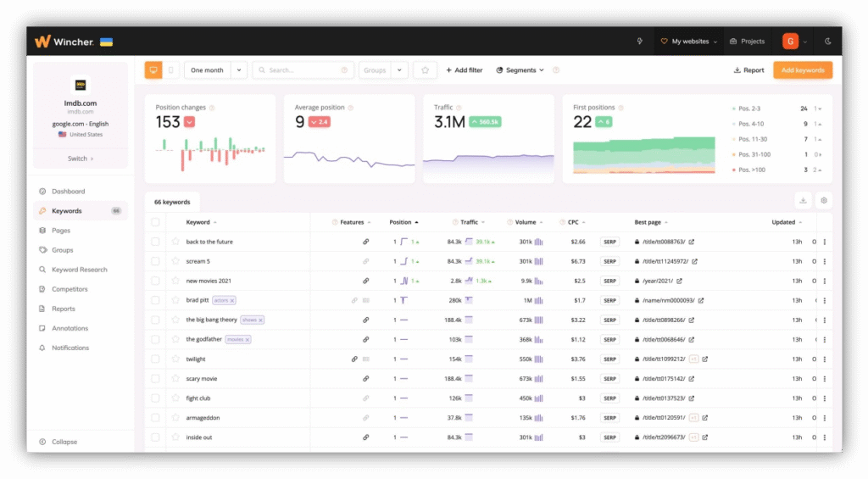Screen dimensions: 868x479
Task: Open row menu for 'twilight'
Action: 825,359
